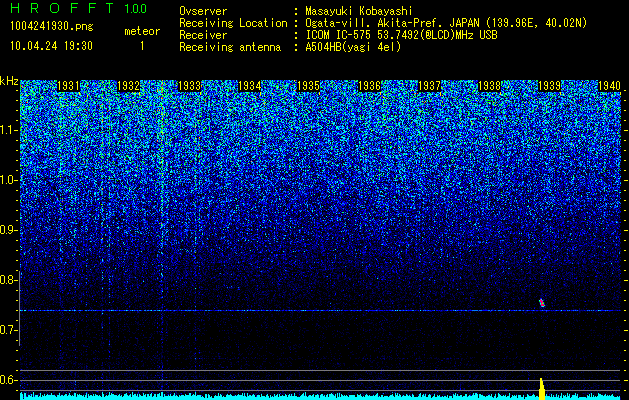Click the Ovserver label
Screen dimensions: 629x400
[x=203, y=11]
